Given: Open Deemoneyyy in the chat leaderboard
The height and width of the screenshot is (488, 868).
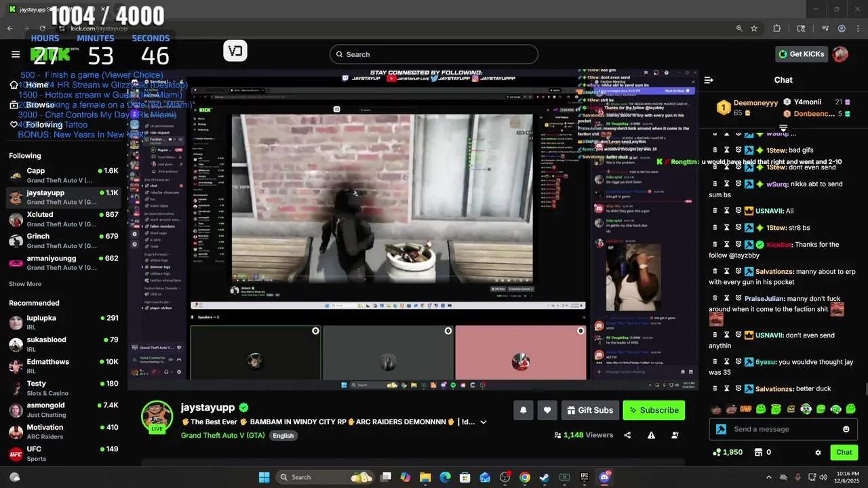Looking at the screenshot, I should [755, 103].
